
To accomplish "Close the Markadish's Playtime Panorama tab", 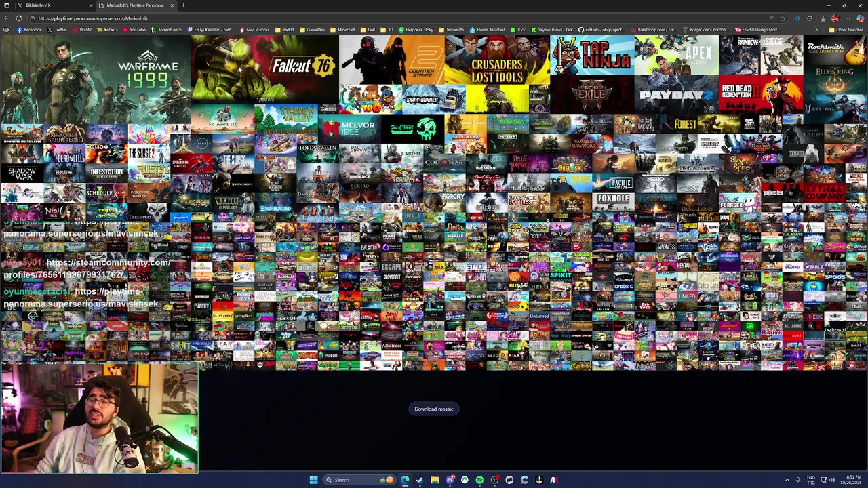I will point(172,5).
